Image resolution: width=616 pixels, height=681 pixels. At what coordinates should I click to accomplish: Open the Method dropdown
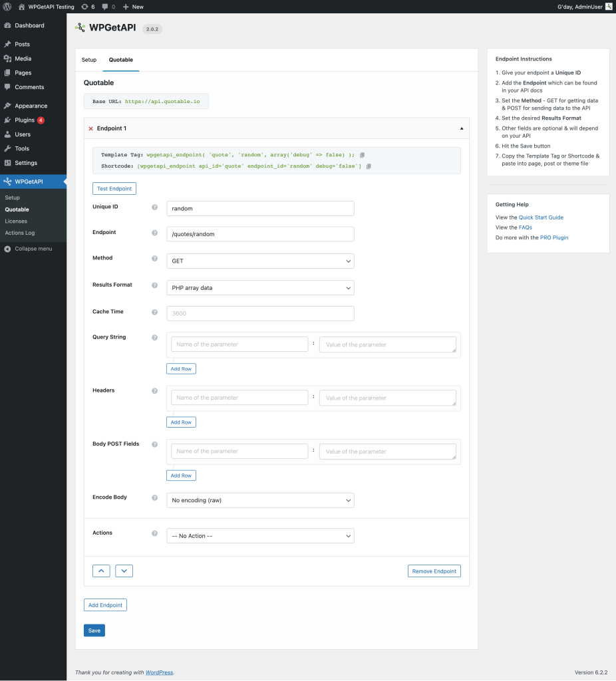[x=259, y=260]
